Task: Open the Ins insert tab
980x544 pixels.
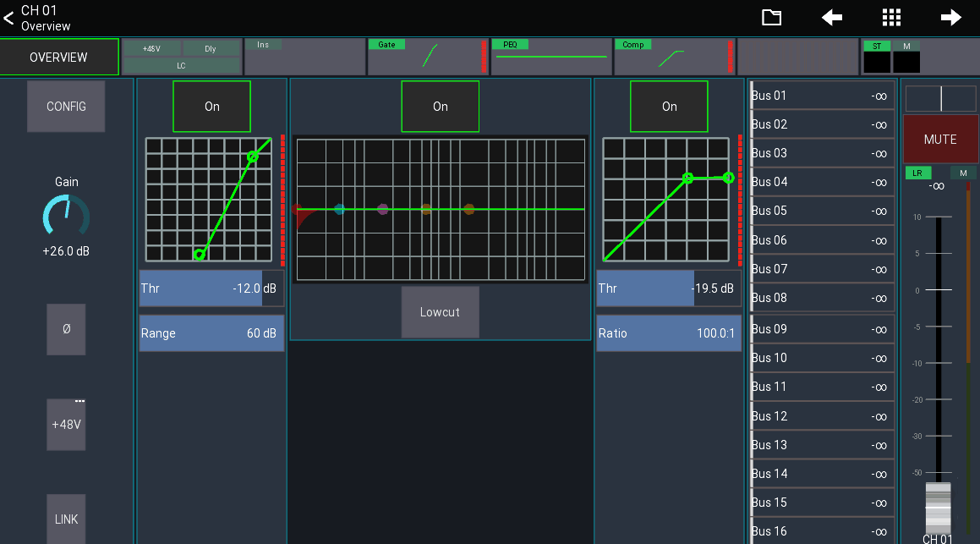Action: click(304, 57)
